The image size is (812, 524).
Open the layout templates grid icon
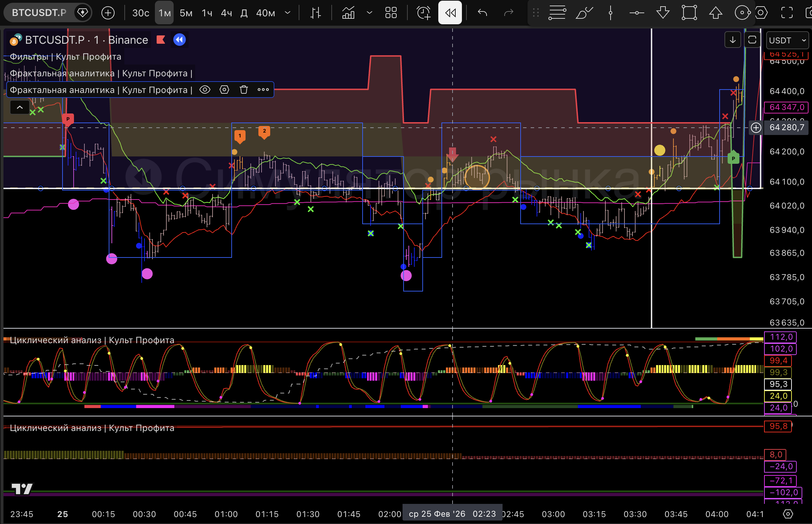pyautogui.click(x=391, y=13)
